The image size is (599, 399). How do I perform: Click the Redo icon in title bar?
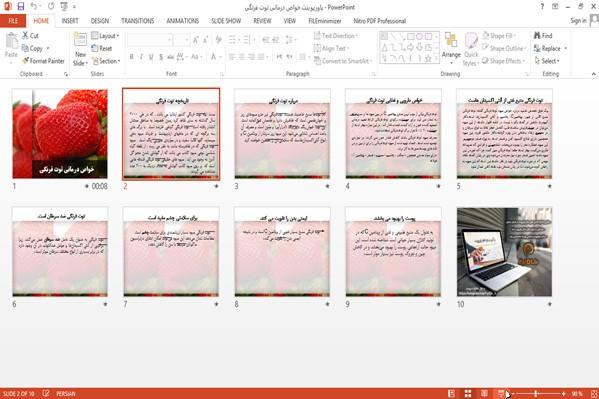(x=51, y=6)
